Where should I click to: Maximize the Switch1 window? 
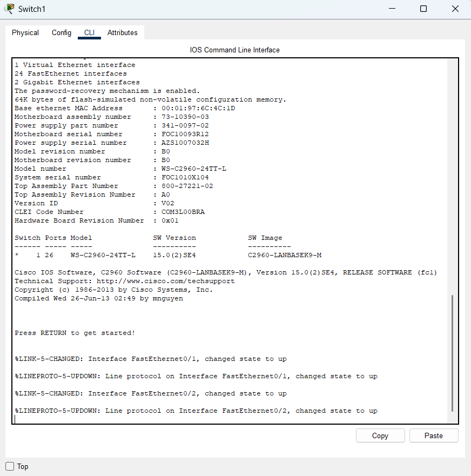pyautogui.click(x=423, y=9)
